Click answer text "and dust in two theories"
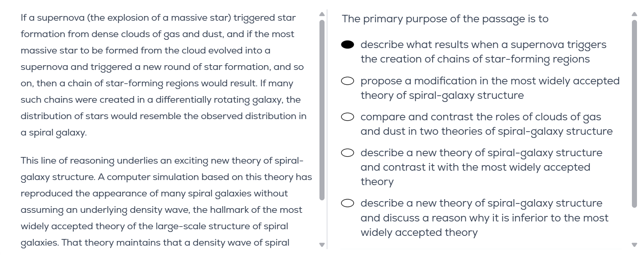This screenshot has width=644, height=255. 486,132
